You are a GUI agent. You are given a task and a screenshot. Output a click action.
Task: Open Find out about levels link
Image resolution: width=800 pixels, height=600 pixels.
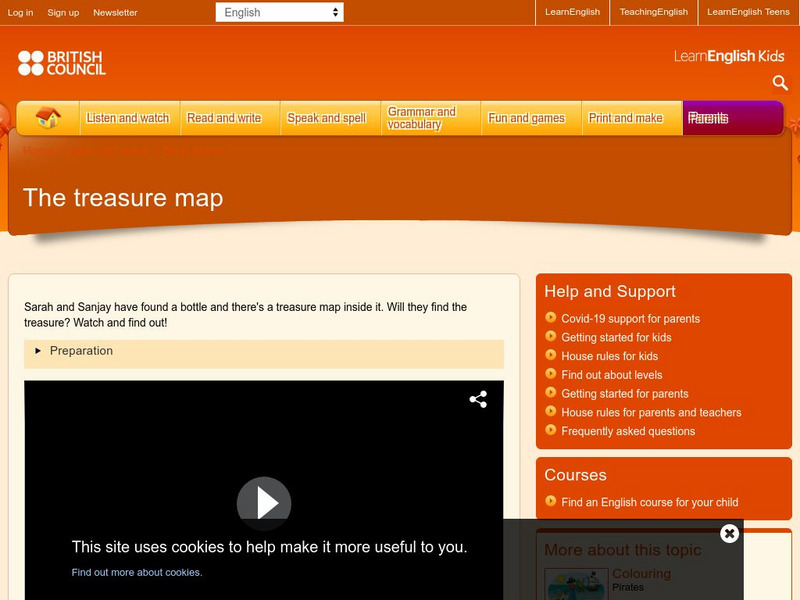tap(612, 375)
